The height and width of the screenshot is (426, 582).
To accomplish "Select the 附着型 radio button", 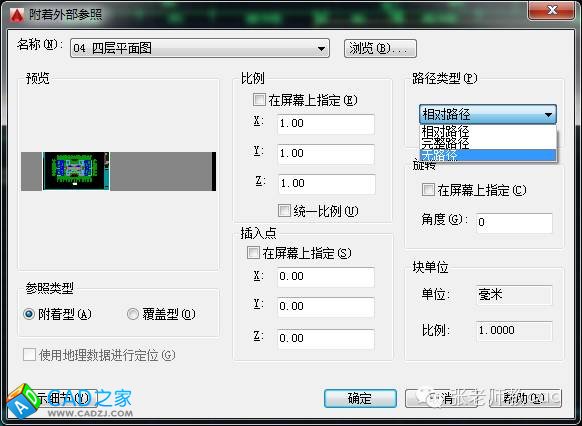I will [x=29, y=314].
